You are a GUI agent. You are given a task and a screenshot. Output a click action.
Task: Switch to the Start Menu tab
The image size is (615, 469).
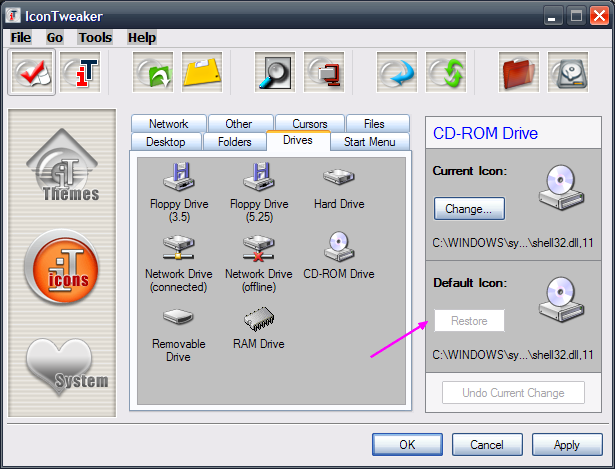[369, 142]
